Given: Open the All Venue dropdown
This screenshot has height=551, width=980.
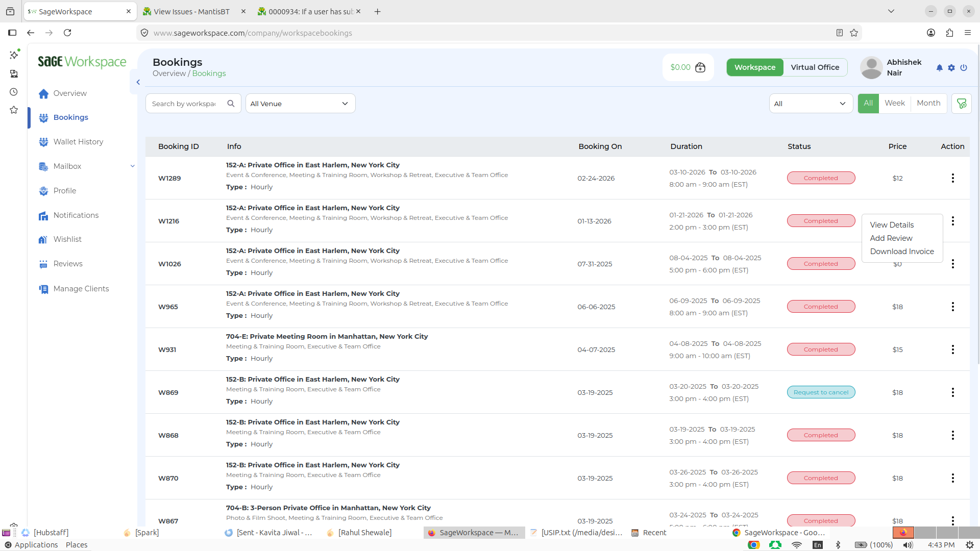Looking at the screenshot, I should pos(300,104).
